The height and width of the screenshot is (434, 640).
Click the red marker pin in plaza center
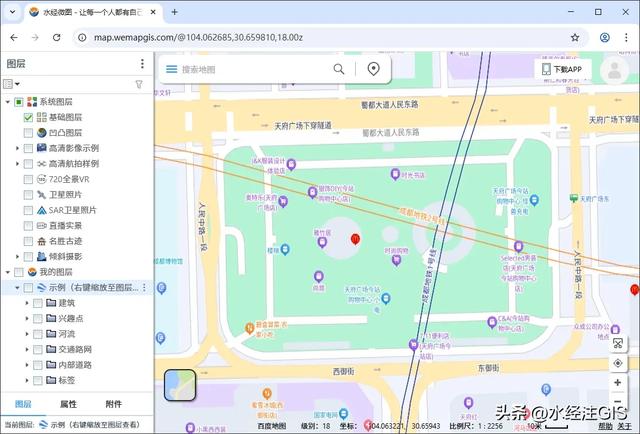point(355,239)
